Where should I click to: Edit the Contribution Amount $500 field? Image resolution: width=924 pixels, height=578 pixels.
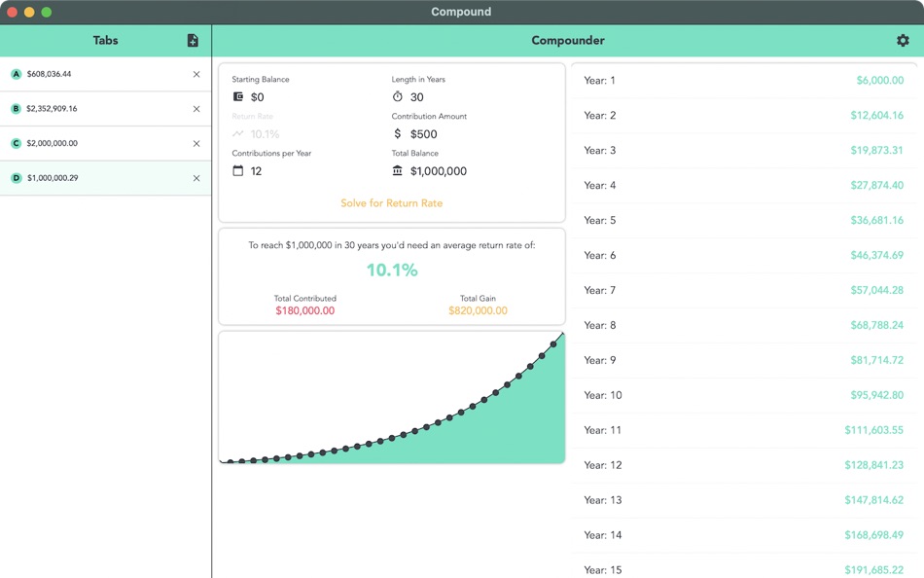click(424, 134)
